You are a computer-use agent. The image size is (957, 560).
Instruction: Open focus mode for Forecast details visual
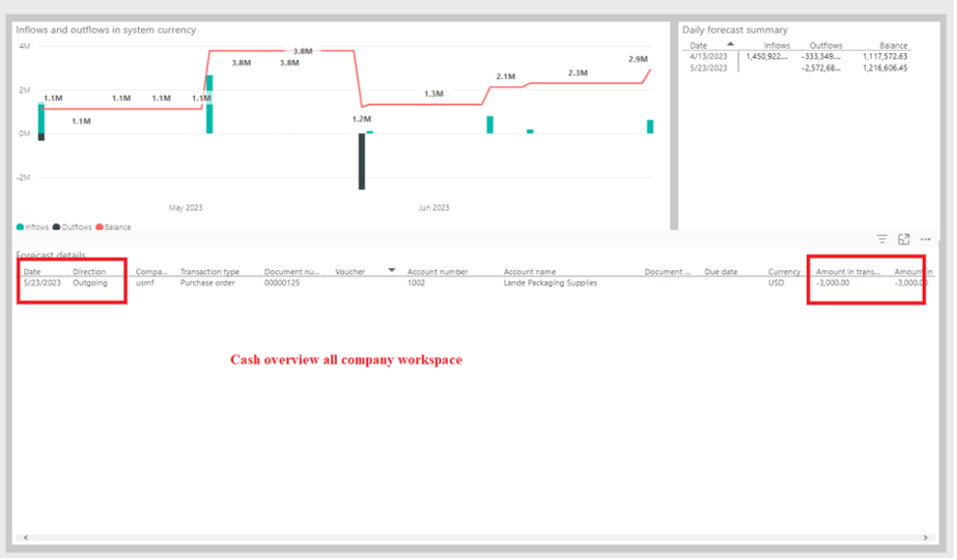tap(904, 239)
